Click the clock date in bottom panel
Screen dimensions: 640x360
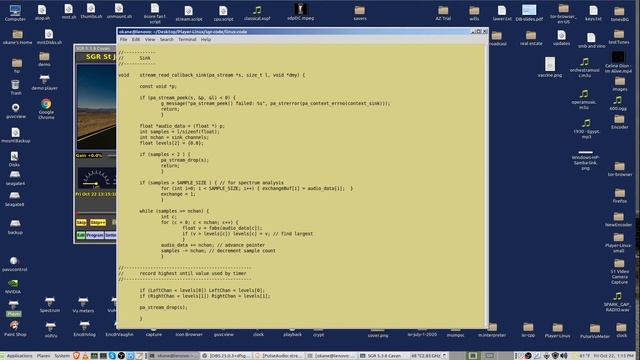point(614,356)
